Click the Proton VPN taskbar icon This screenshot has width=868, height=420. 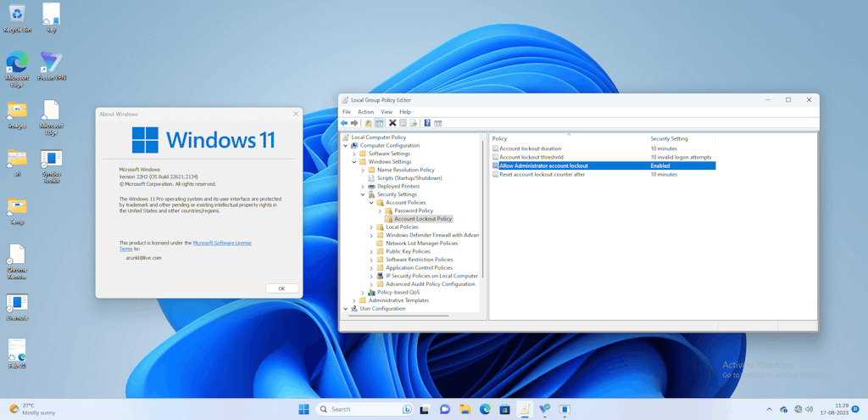(x=544, y=409)
